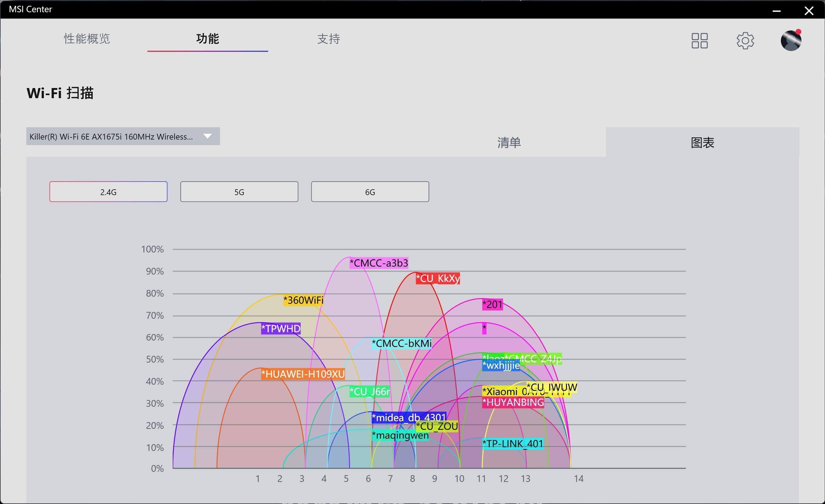Switch to the 清单 list view
825x504 pixels.
pos(509,143)
